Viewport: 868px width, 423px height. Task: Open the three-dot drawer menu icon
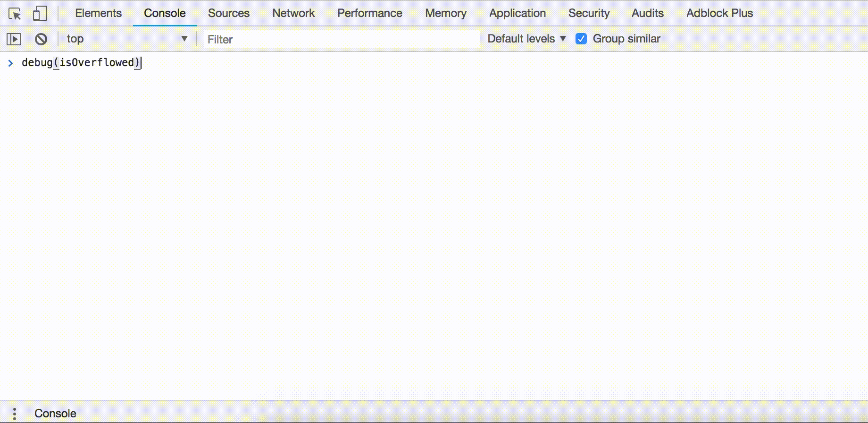[x=15, y=414]
